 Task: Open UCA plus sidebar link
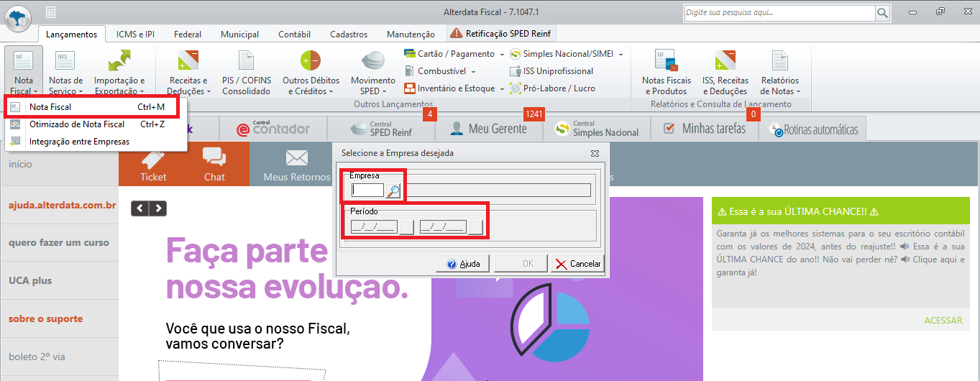pos(30,280)
